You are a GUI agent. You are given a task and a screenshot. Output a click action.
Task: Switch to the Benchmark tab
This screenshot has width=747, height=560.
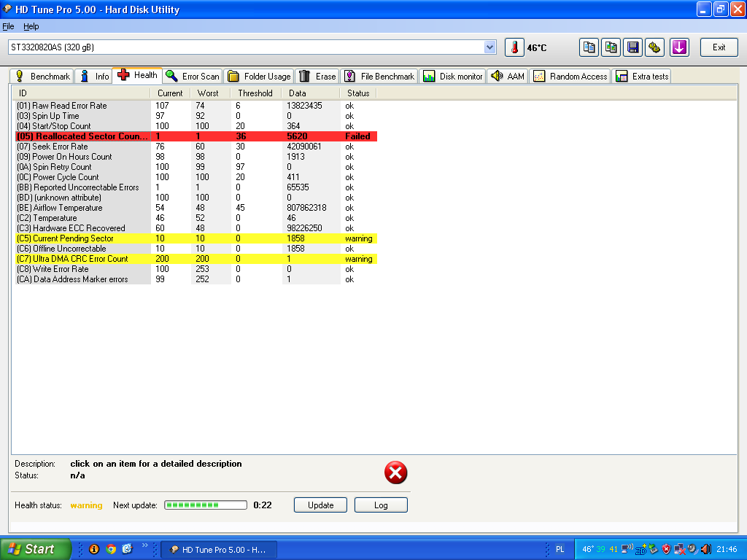[42, 76]
